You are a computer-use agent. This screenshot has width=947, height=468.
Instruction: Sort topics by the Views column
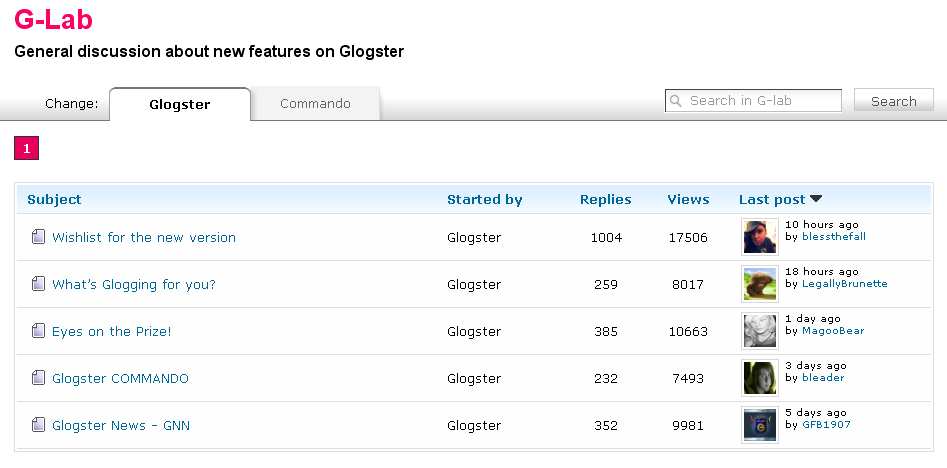[688, 199]
